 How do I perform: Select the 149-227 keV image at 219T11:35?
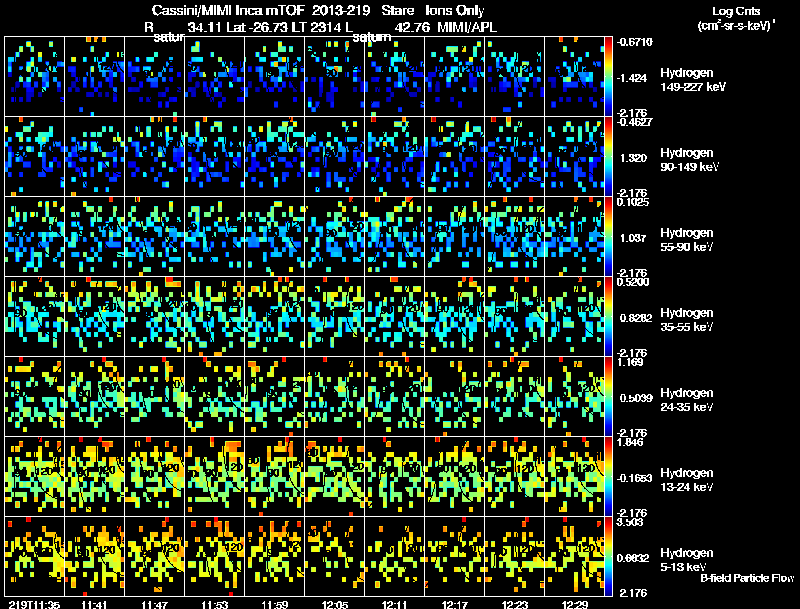point(34,76)
